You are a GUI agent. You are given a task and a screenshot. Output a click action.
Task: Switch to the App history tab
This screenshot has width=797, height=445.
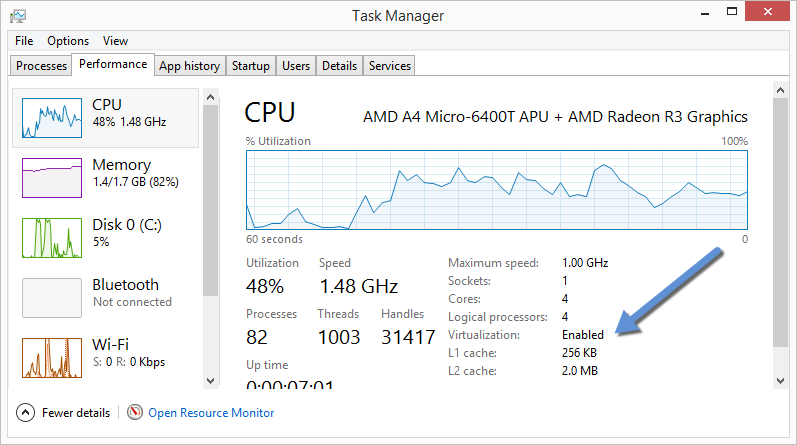(x=189, y=66)
